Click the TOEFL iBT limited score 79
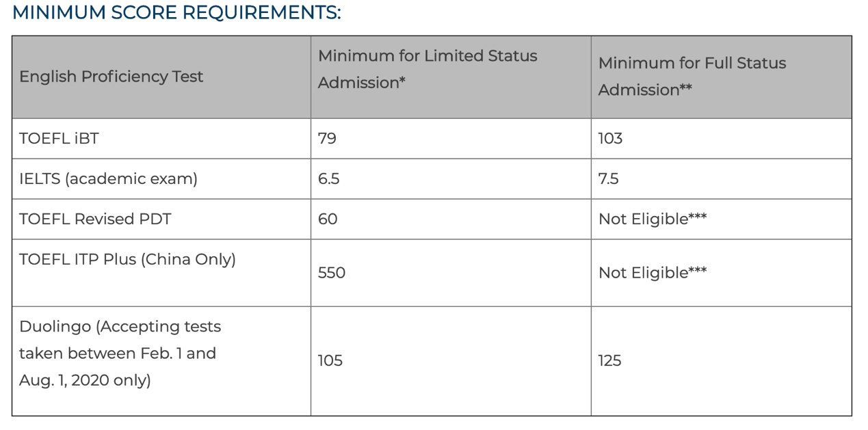 tap(327, 138)
